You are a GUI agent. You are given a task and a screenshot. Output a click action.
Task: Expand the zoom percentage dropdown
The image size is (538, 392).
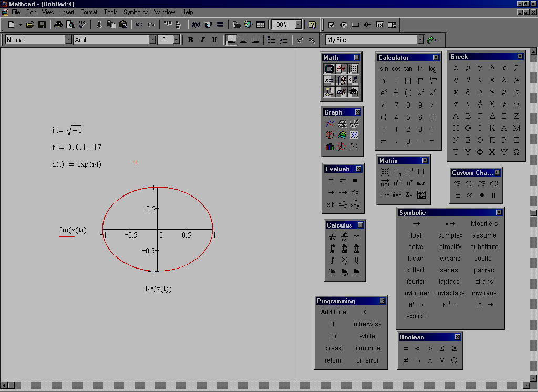(x=298, y=25)
